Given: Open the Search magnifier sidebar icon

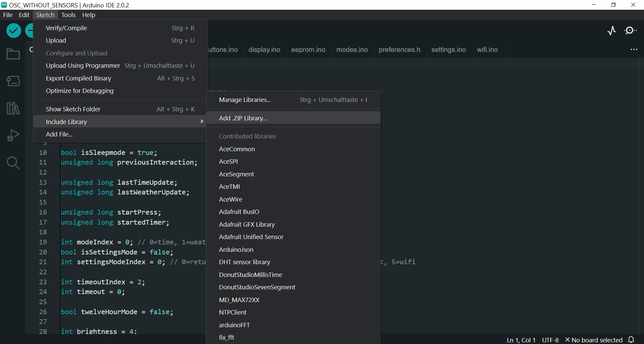Looking at the screenshot, I should point(13,163).
